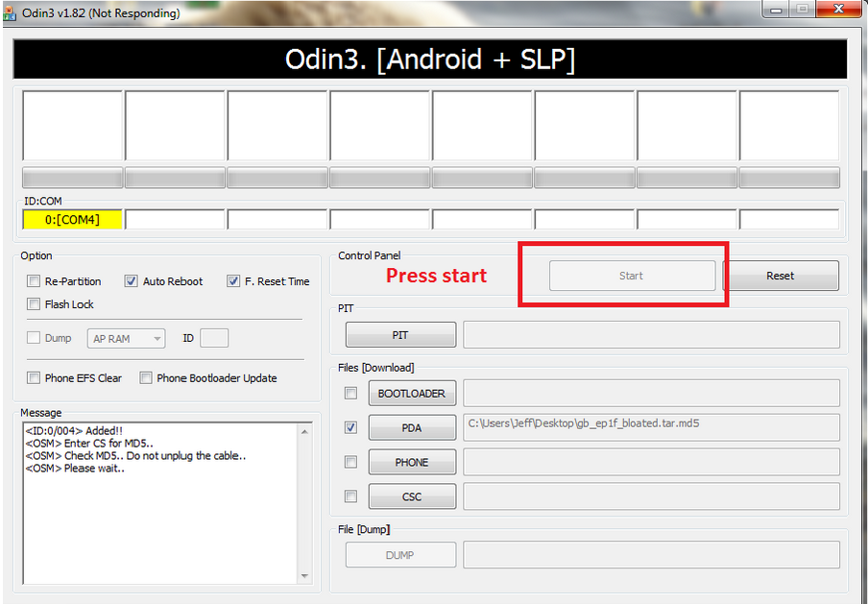Enable Phone EFS Clear option

coord(34,378)
